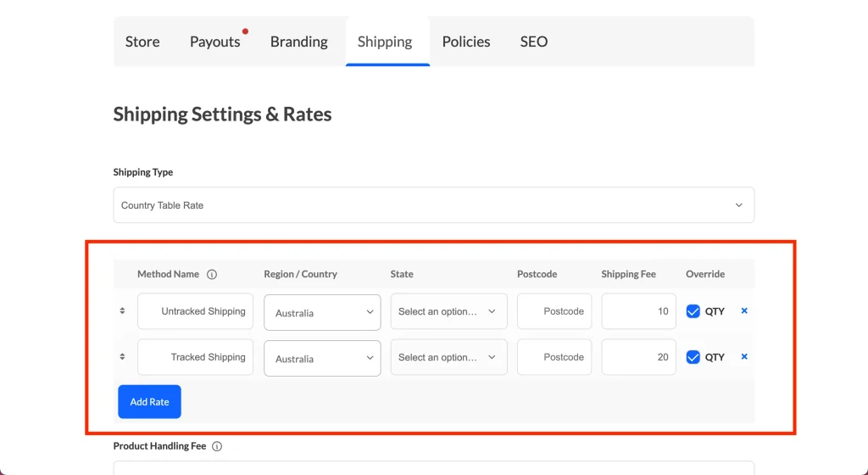Click the Shipping Fee column header

(629, 274)
